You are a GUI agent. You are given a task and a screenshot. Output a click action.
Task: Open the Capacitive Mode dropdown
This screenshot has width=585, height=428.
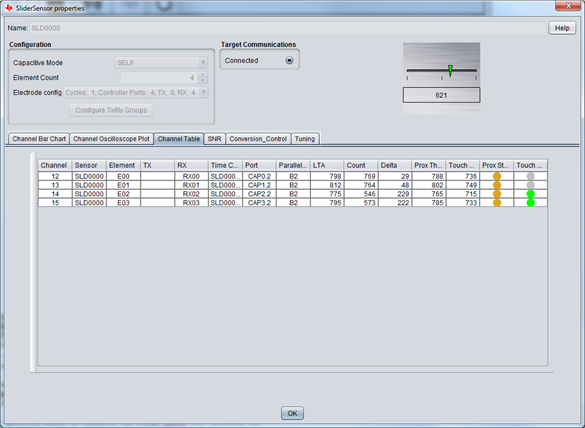point(161,63)
